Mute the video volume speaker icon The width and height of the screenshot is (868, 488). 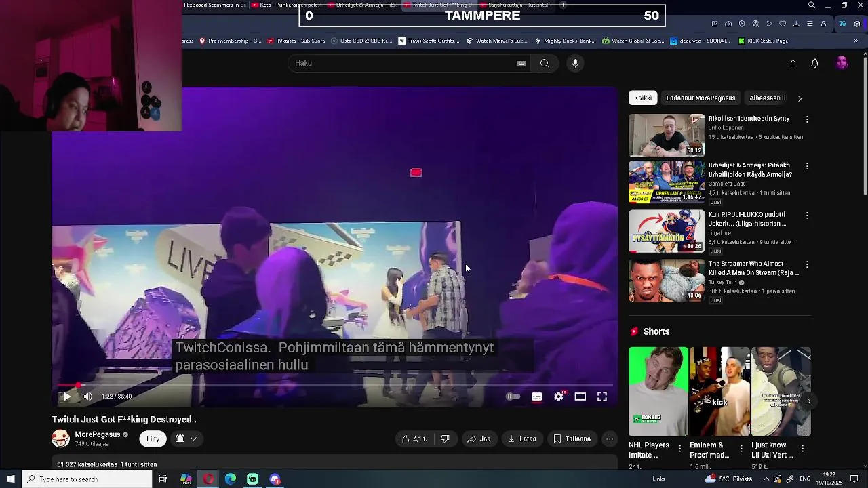88,396
